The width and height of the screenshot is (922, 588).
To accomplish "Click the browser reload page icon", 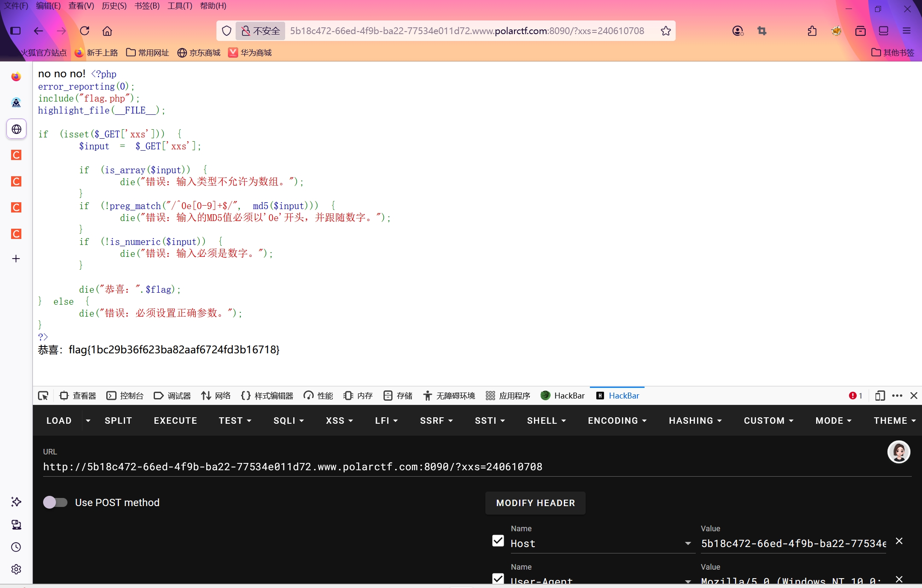I will coord(85,31).
